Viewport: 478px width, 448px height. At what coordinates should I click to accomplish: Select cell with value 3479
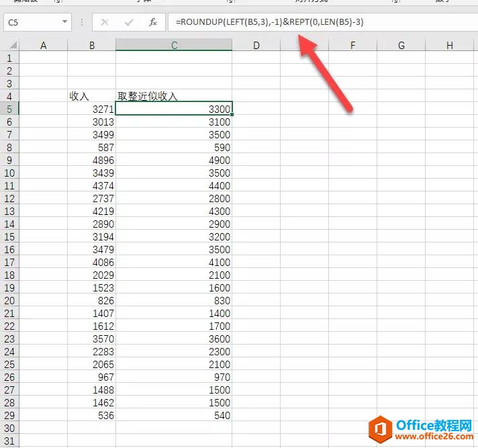coord(92,249)
